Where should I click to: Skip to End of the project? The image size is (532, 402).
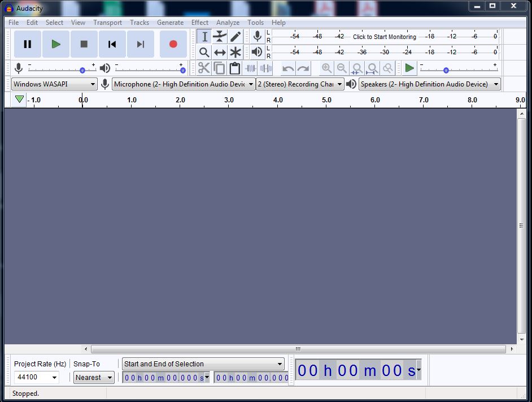click(140, 44)
